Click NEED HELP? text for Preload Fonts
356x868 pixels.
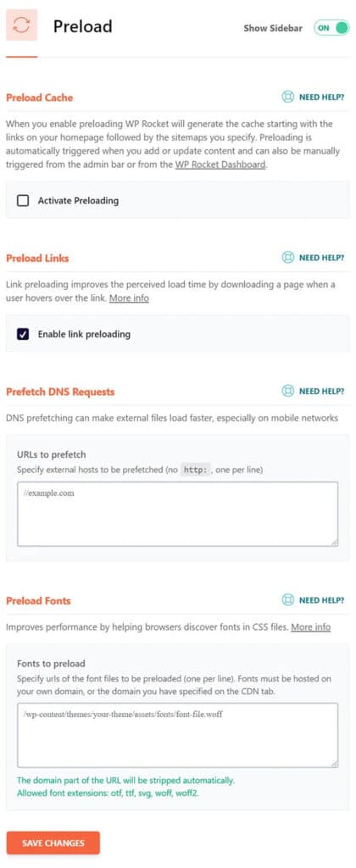pyautogui.click(x=322, y=601)
